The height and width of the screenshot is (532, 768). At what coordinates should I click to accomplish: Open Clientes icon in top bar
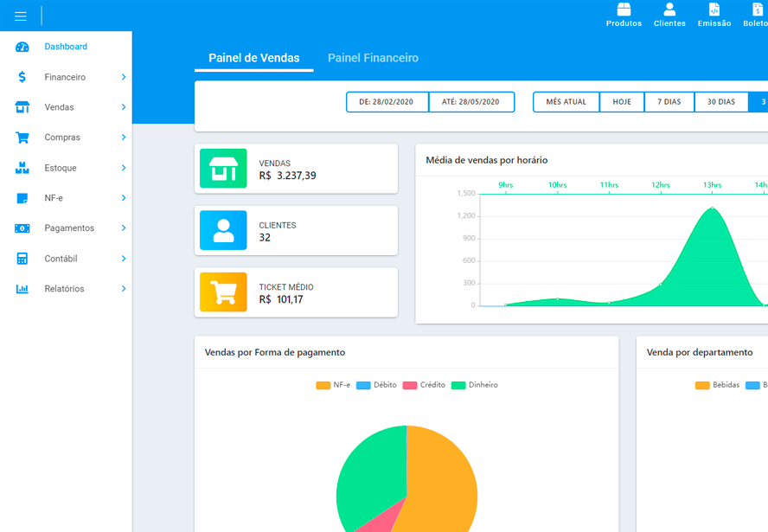pos(669,10)
